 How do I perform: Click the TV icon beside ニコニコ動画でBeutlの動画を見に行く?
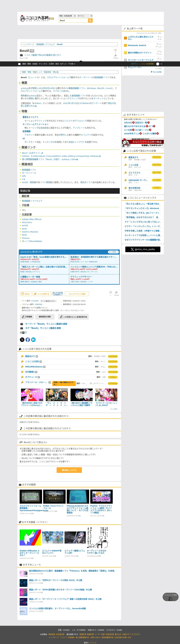point(21,55)
